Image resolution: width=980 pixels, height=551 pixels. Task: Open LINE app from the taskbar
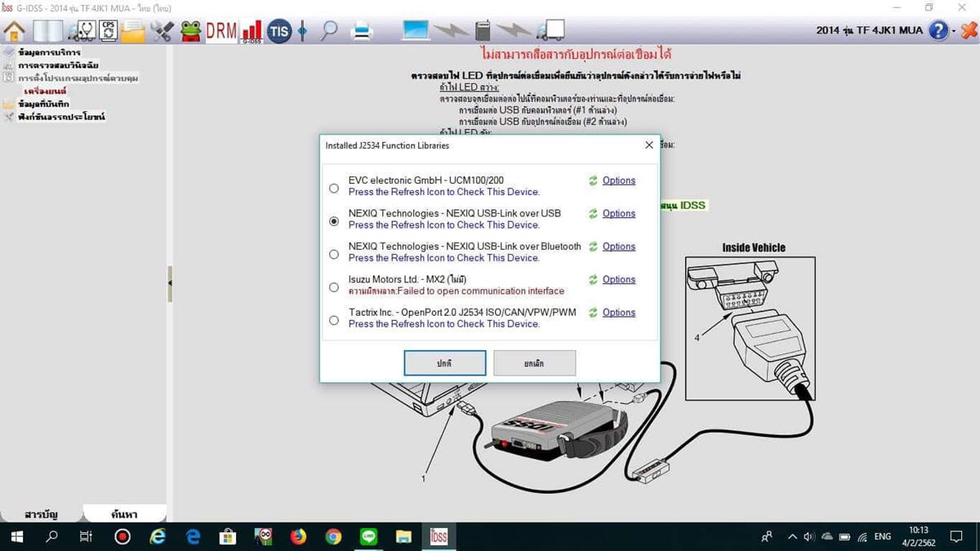point(368,536)
